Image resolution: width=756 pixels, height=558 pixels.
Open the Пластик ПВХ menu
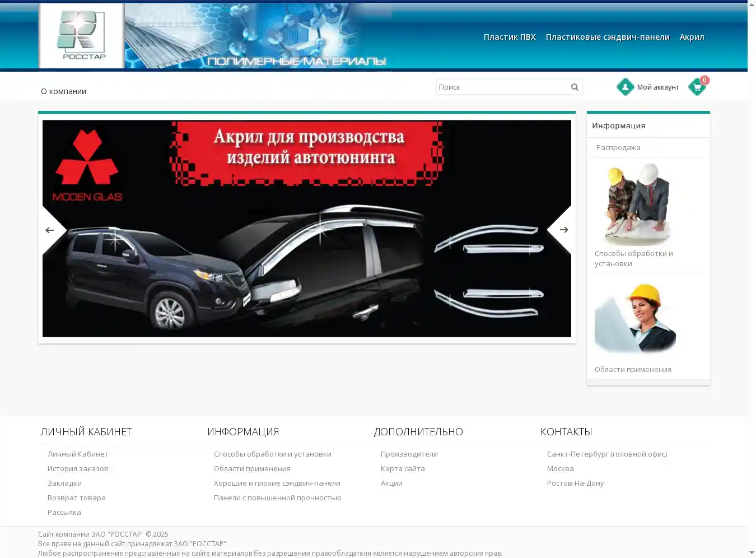pyautogui.click(x=510, y=37)
